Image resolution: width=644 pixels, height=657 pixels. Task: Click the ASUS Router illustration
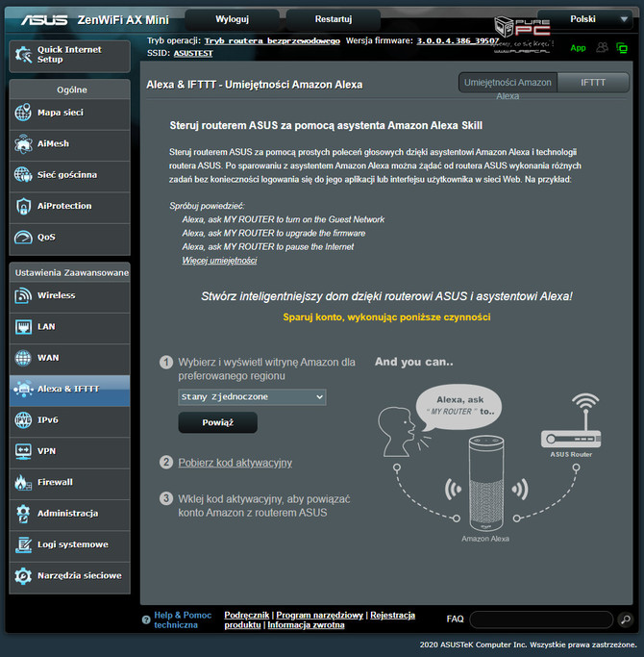(x=571, y=421)
